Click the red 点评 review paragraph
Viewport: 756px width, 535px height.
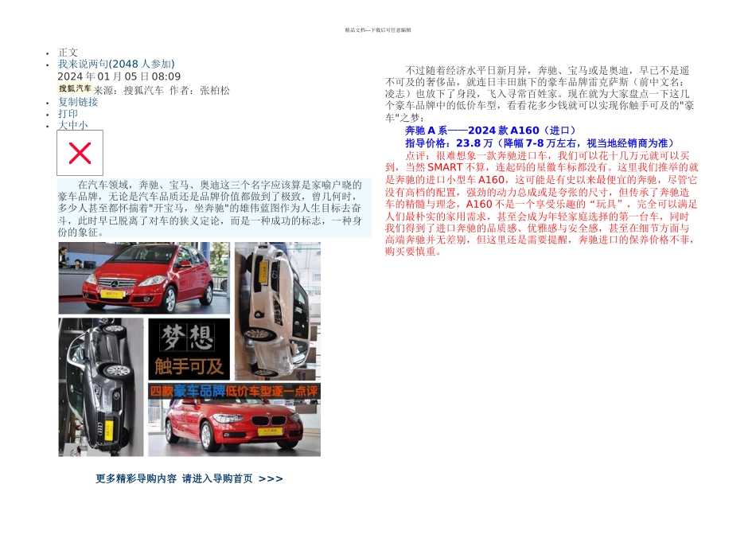pos(541,204)
